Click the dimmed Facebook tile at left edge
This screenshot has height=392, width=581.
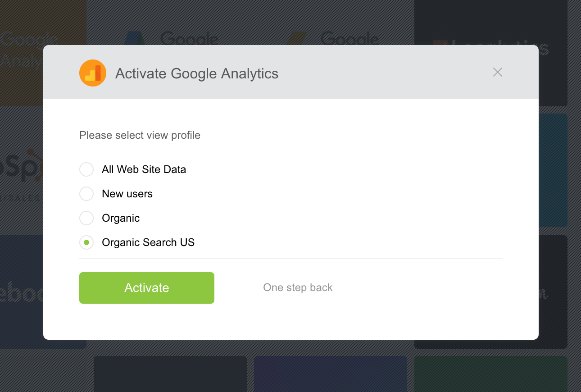pos(21,293)
